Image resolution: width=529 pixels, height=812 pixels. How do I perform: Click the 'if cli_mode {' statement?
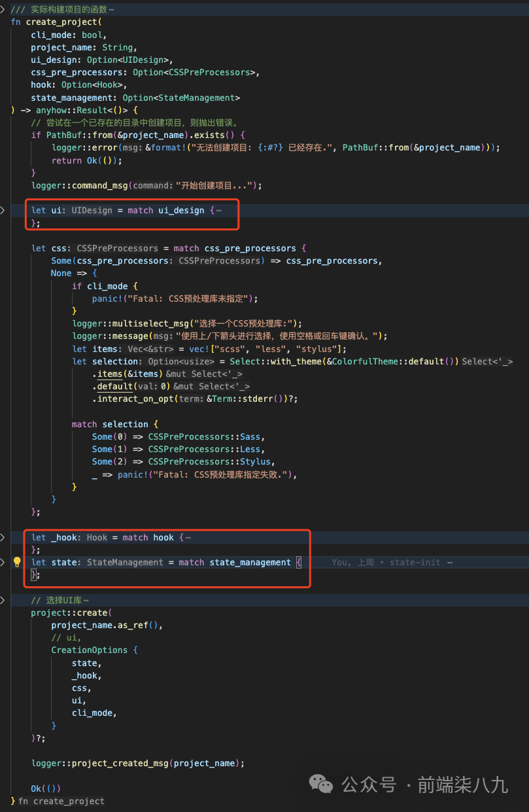coord(105,286)
